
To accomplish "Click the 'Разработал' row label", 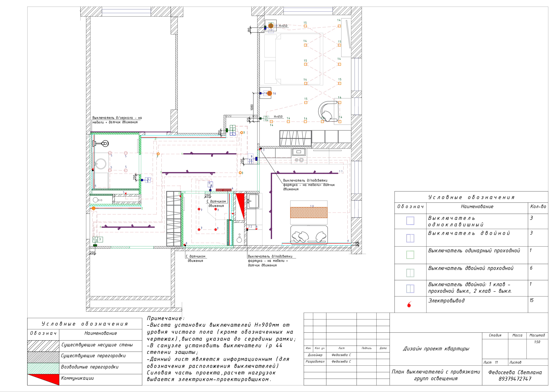I will click(x=315, y=361).
